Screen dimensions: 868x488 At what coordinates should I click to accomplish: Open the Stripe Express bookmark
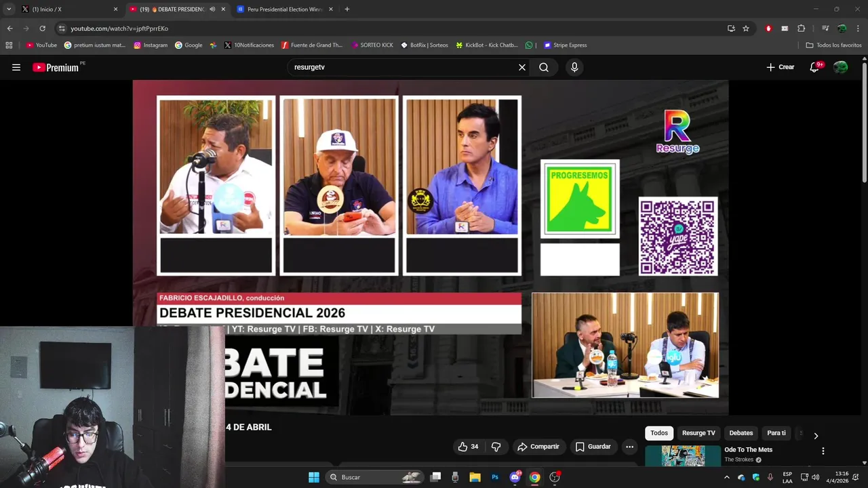(x=564, y=45)
